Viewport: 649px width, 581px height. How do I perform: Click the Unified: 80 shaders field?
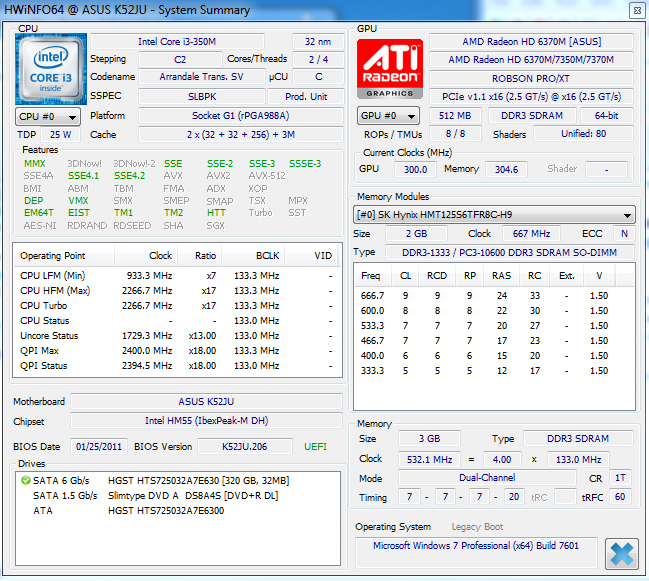[584, 134]
